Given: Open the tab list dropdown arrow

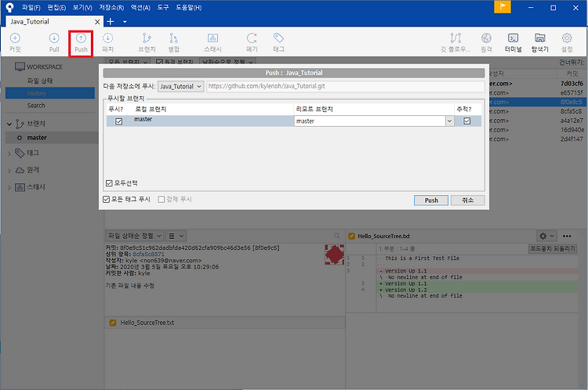Looking at the screenshot, I should tap(125, 22).
